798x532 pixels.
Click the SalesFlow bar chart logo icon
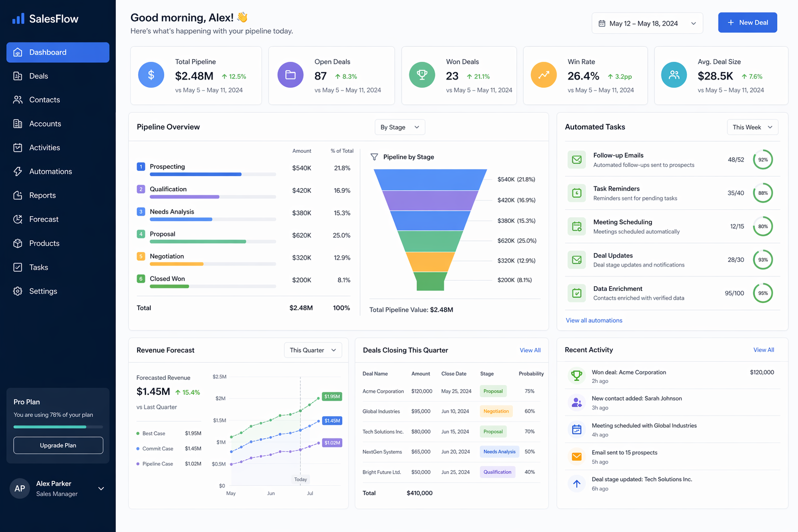(x=18, y=19)
